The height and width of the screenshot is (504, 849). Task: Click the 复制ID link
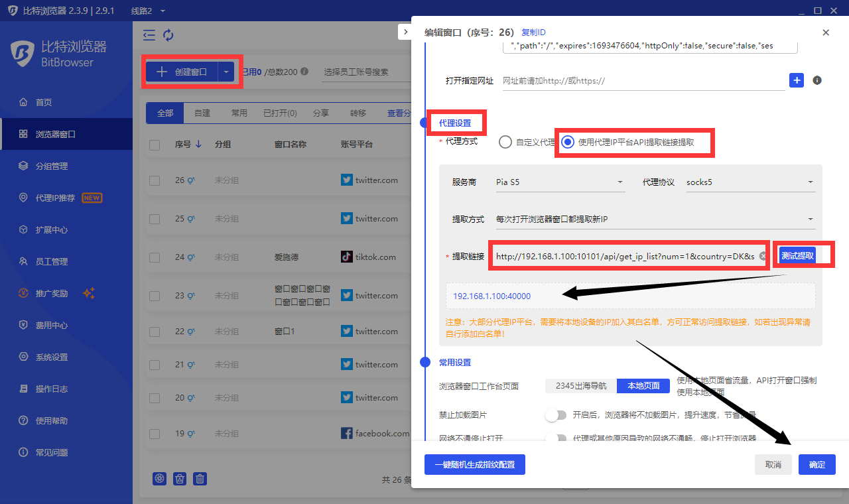(533, 32)
